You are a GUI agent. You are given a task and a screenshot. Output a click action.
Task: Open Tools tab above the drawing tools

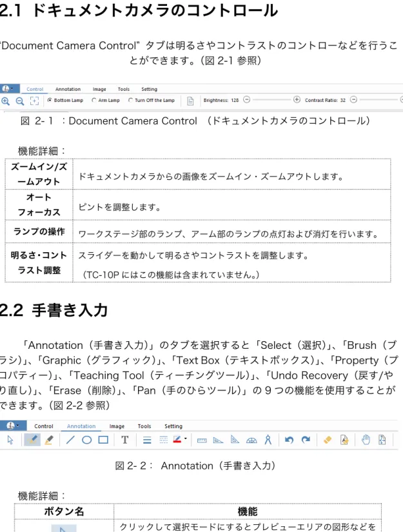point(144,426)
